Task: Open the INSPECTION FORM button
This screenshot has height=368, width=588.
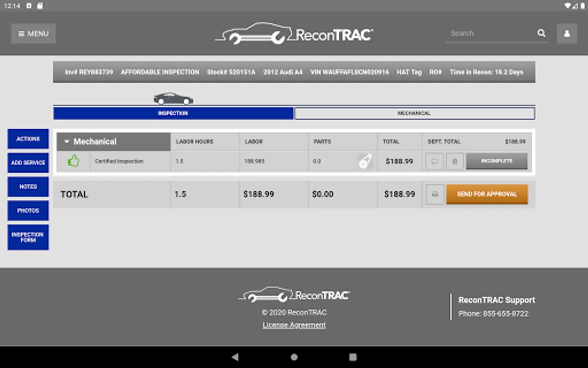Action: click(x=28, y=237)
